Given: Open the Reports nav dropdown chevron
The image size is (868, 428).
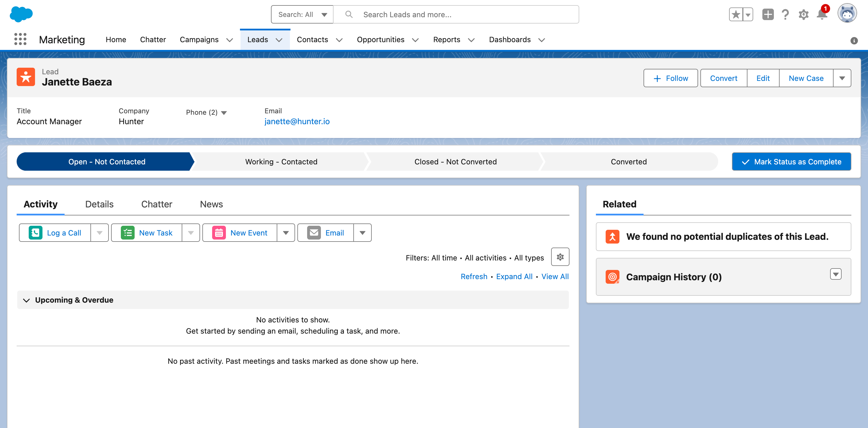Looking at the screenshot, I should (x=471, y=40).
